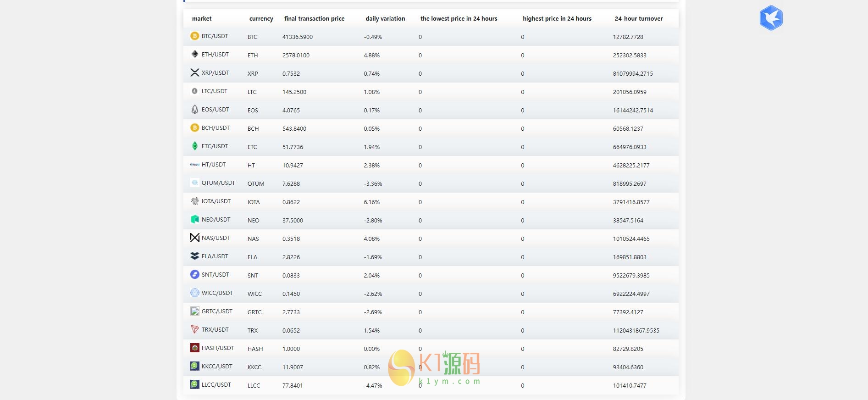868x400 pixels.
Task: Click the IOTA icon
Action: pos(194,201)
